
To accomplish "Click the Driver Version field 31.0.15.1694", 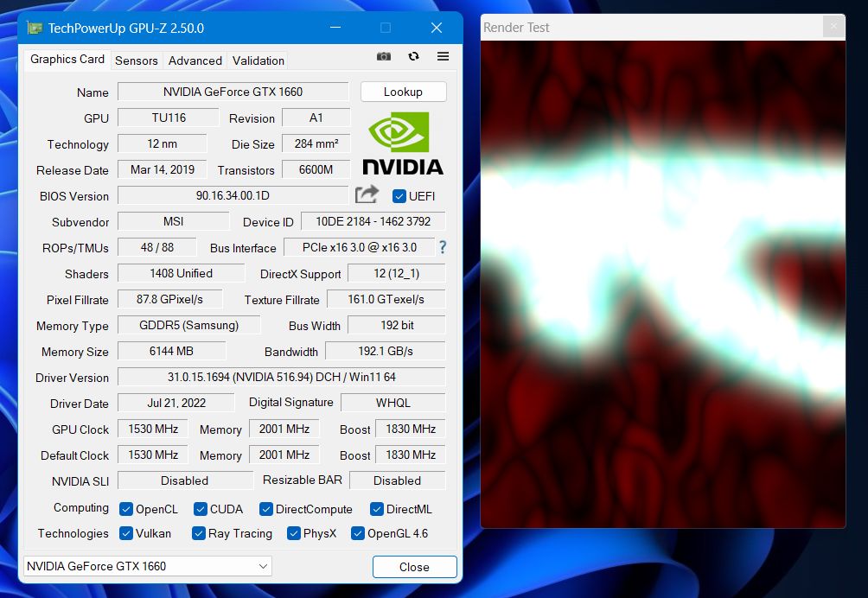I will (281, 377).
